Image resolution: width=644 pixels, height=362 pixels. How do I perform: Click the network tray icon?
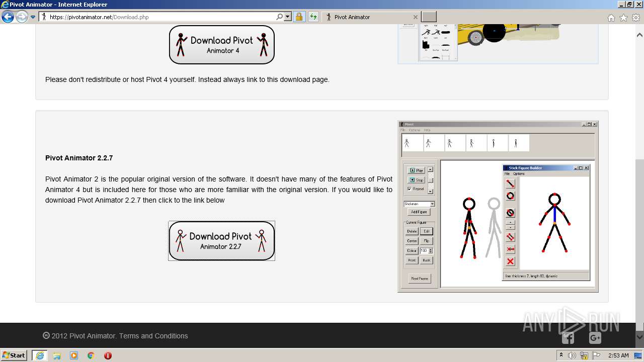tap(585, 355)
